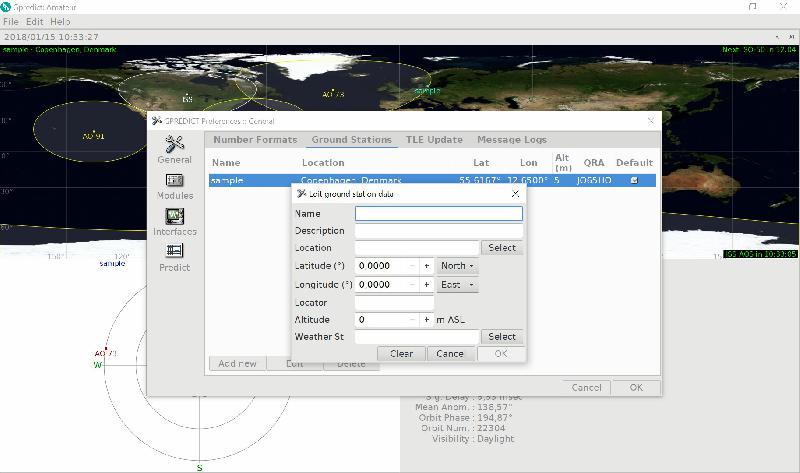This screenshot has height=473, width=800.
Task: Click Cancel in Preferences dialog
Action: click(x=587, y=388)
